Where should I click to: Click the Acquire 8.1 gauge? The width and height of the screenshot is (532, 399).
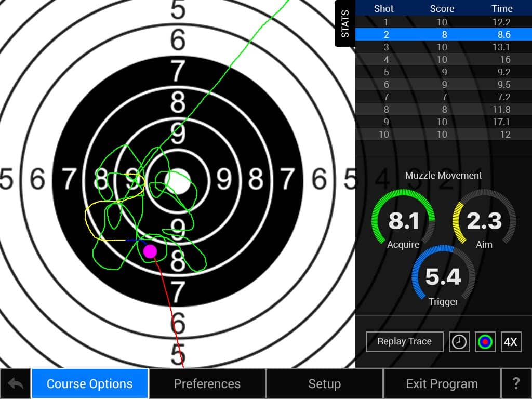click(403, 220)
